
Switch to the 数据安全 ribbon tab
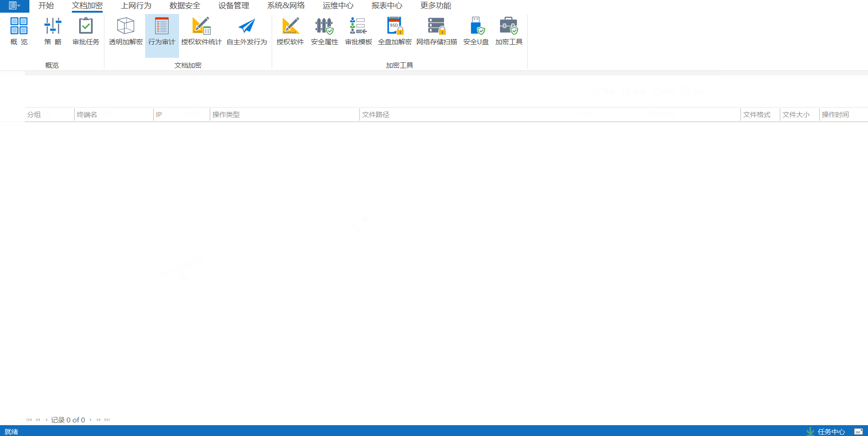point(184,6)
